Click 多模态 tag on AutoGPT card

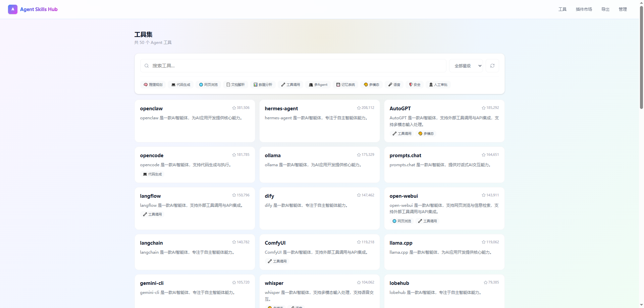point(426,134)
